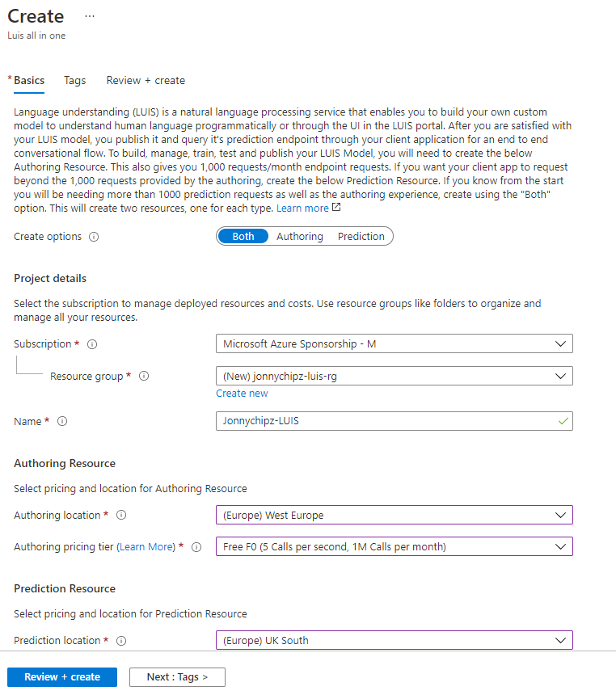Viewport: 616px width, 695px height.
Task: Expand the Subscription dropdown
Action: tap(394, 344)
